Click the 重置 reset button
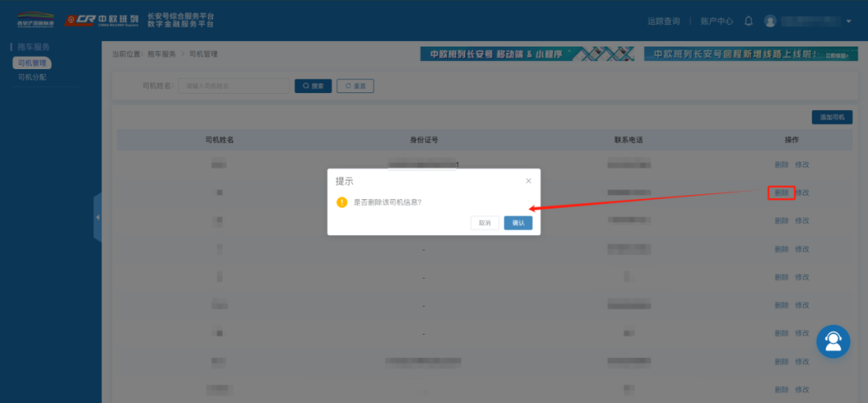This screenshot has width=868, height=403. point(355,86)
